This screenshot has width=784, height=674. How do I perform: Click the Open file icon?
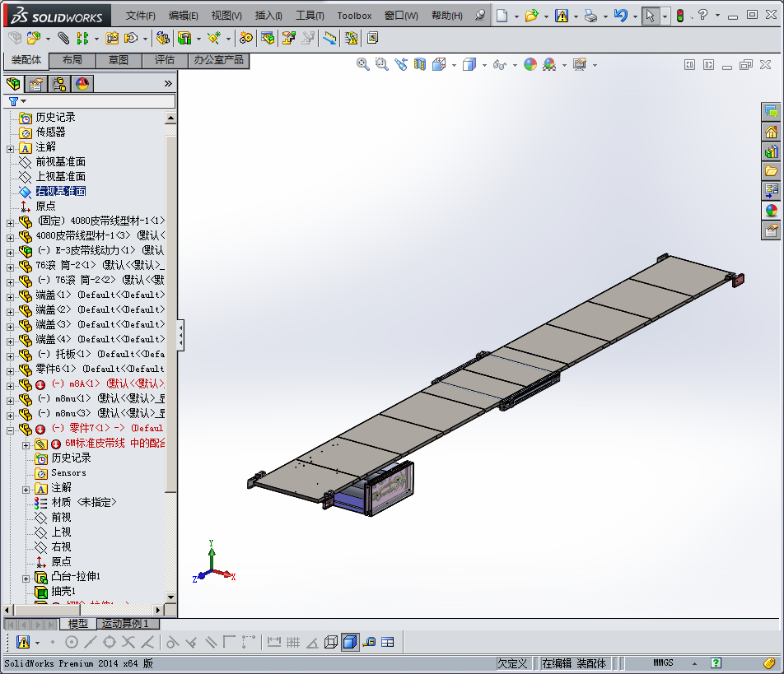pyautogui.click(x=531, y=16)
